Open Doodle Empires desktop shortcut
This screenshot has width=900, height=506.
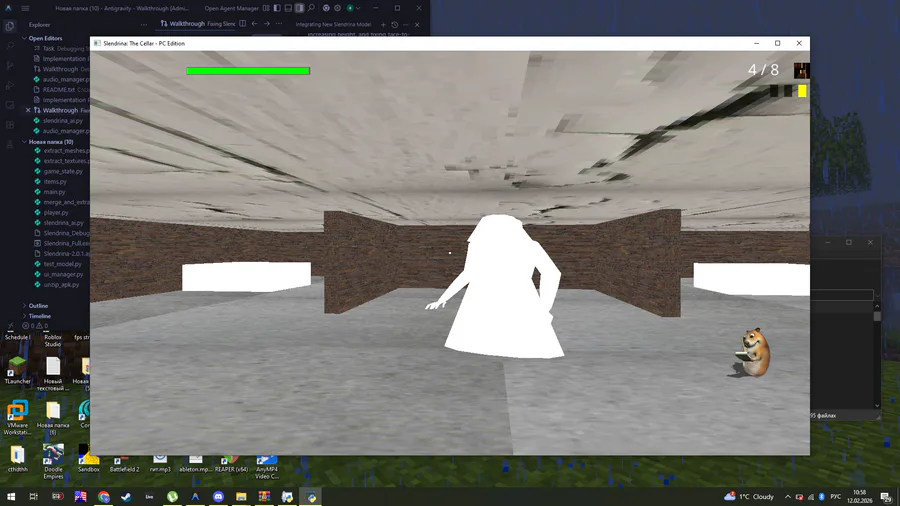pyautogui.click(x=53, y=461)
